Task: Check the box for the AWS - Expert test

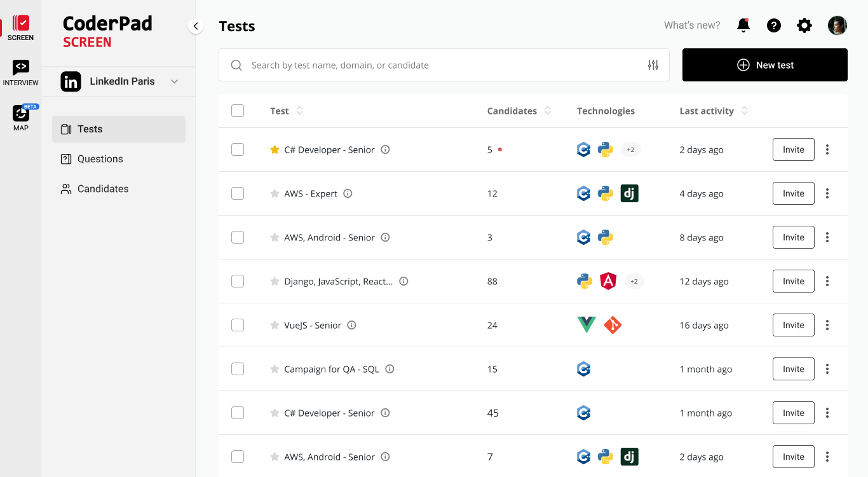Action: point(238,194)
